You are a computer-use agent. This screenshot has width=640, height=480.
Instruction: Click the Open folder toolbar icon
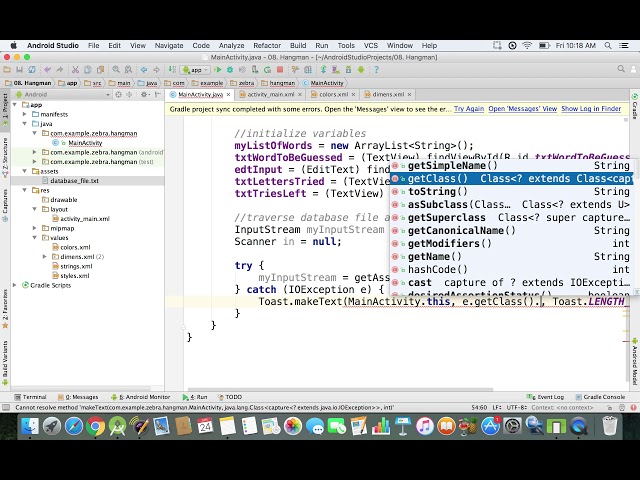point(7,70)
